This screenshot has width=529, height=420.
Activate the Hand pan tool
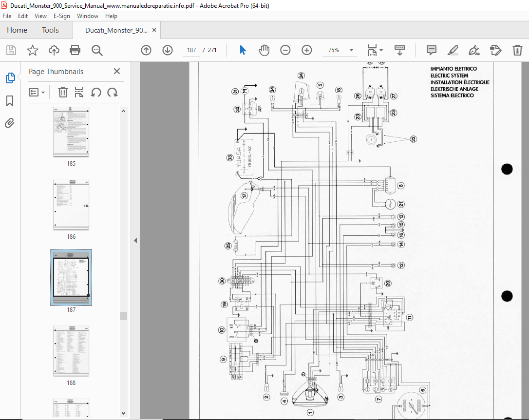[264, 50]
